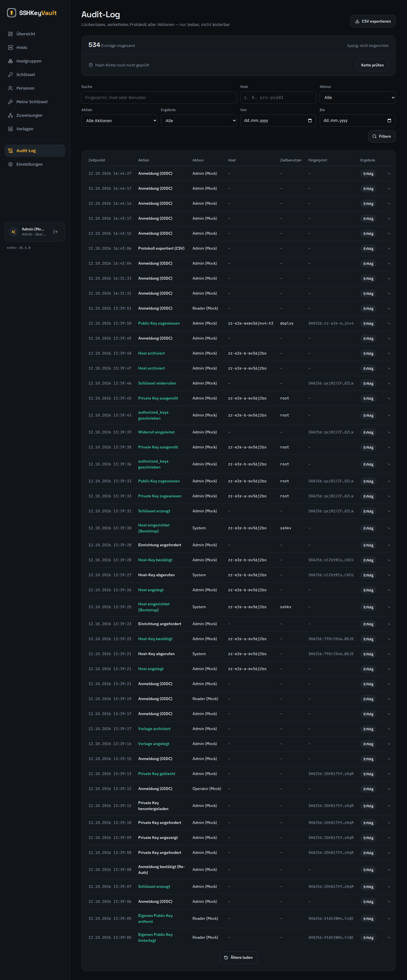Click the Zeitpunkt column header

tap(97, 160)
